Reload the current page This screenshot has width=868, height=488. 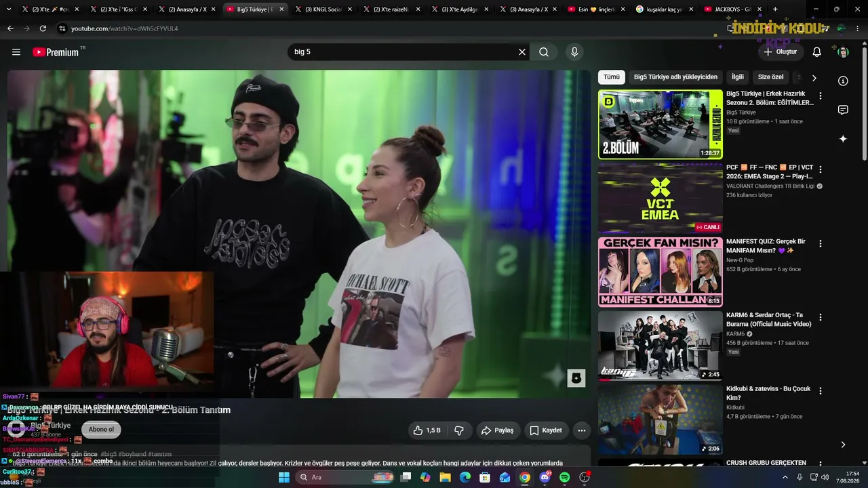pyautogui.click(x=43, y=28)
